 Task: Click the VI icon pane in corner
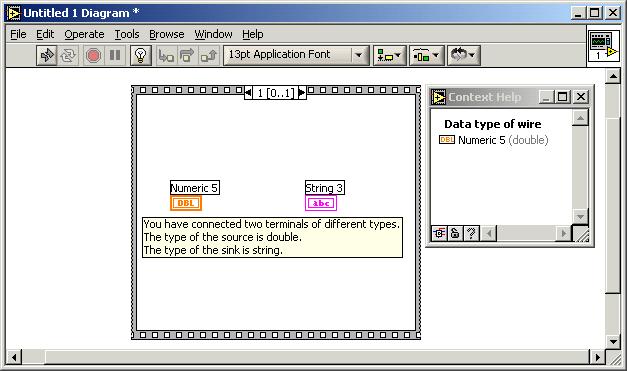coord(603,46)
